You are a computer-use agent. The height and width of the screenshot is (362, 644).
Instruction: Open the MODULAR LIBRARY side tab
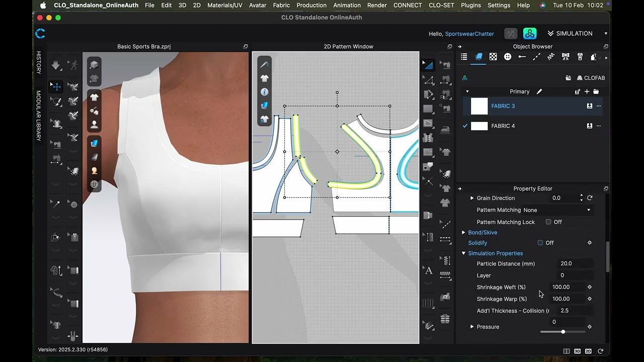pyautogui.click(x=38, y=116)
